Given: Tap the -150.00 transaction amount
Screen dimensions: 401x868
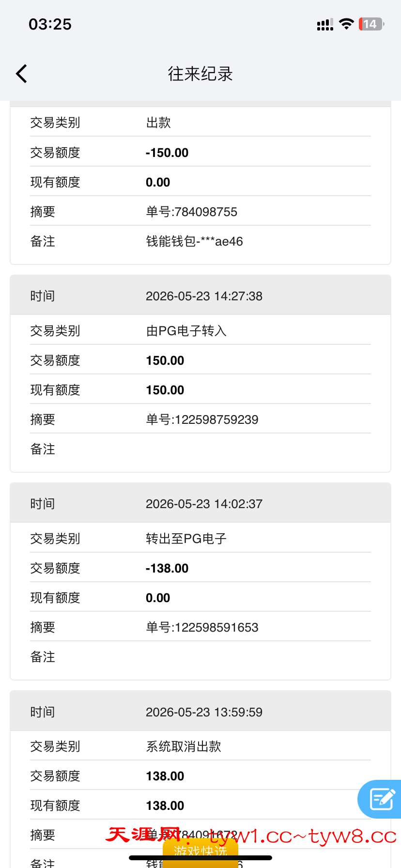Looking at the screenshot, I should (x=167, y=153).
